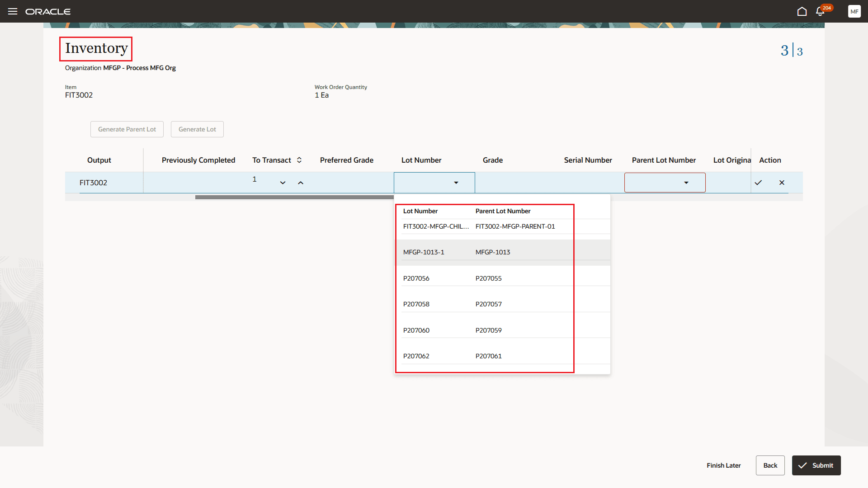
Task: Click the Generate Lot button
Action: 197,129
